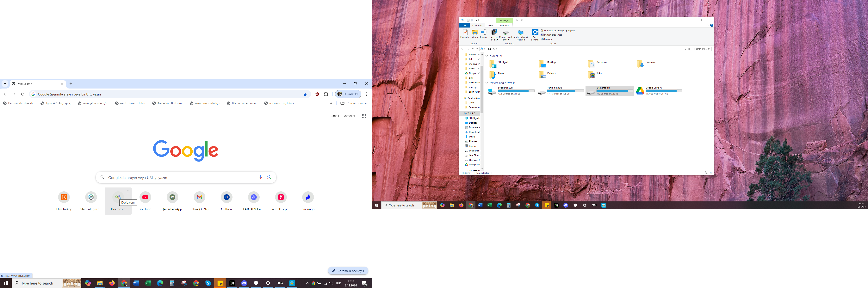868x288 pixels.
Task: Open the Drive Tools tab
Action: [x=504, y=26]
